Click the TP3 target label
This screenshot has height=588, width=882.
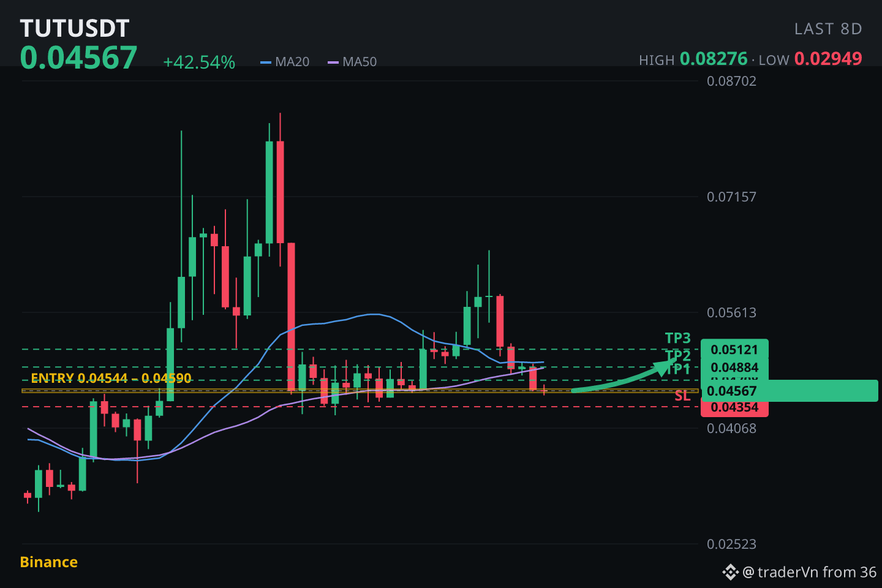point(677,338)
